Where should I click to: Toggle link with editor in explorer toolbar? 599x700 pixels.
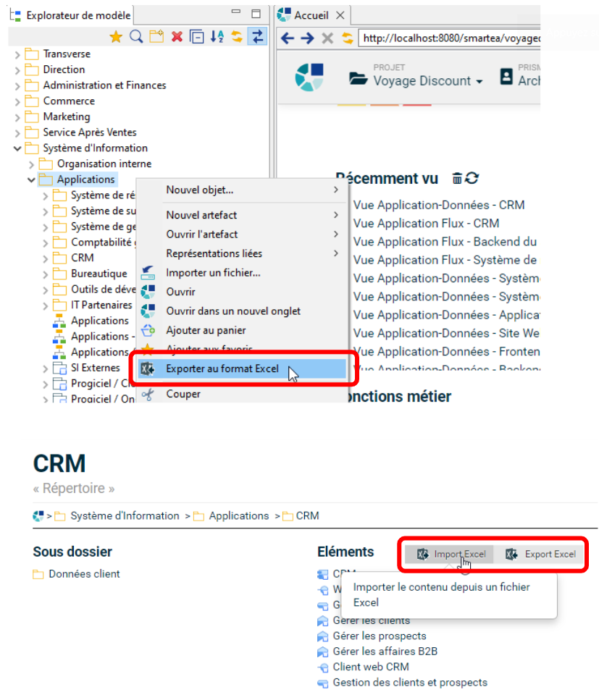tap(256, 38)
